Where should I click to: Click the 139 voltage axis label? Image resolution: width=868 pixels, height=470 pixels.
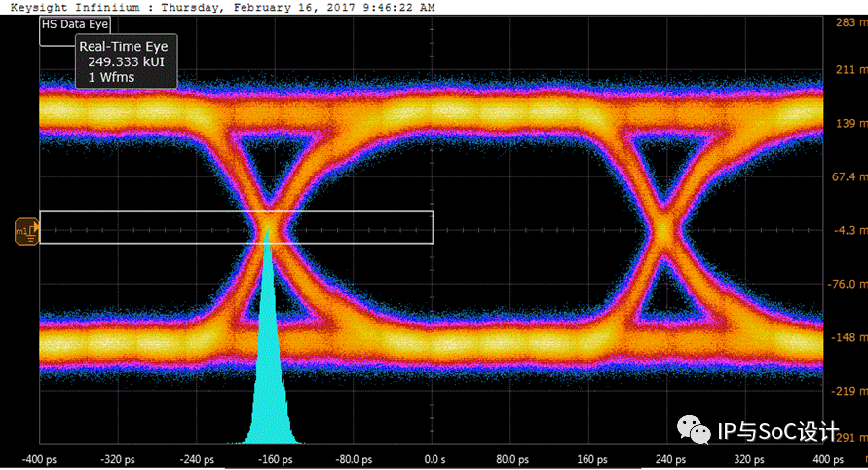pos(851,123)
